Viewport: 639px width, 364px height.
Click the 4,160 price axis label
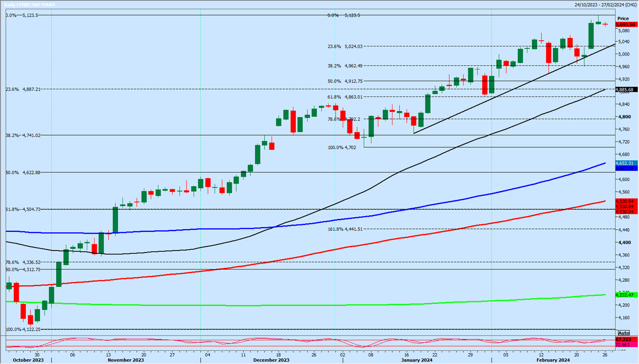click(623, 318)
